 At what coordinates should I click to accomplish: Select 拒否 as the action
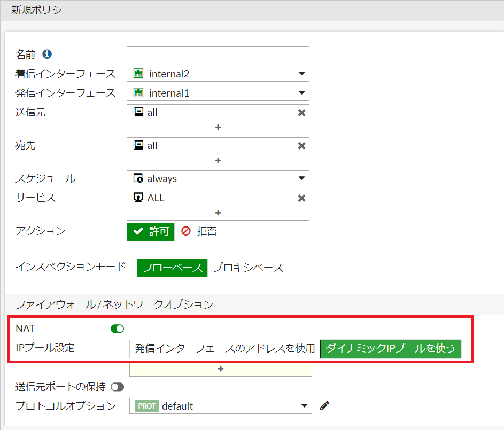click(x=198, y=231)
